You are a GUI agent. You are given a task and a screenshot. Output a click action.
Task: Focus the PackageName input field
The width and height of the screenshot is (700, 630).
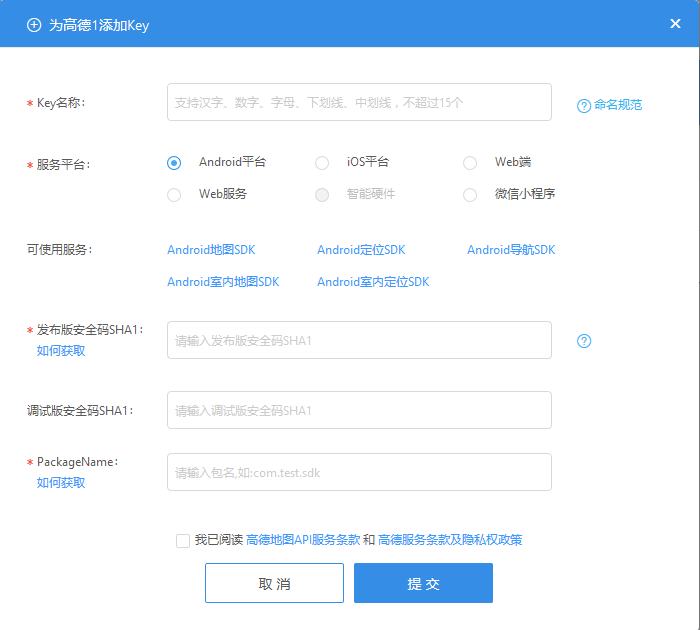click(x=359, y=472)
